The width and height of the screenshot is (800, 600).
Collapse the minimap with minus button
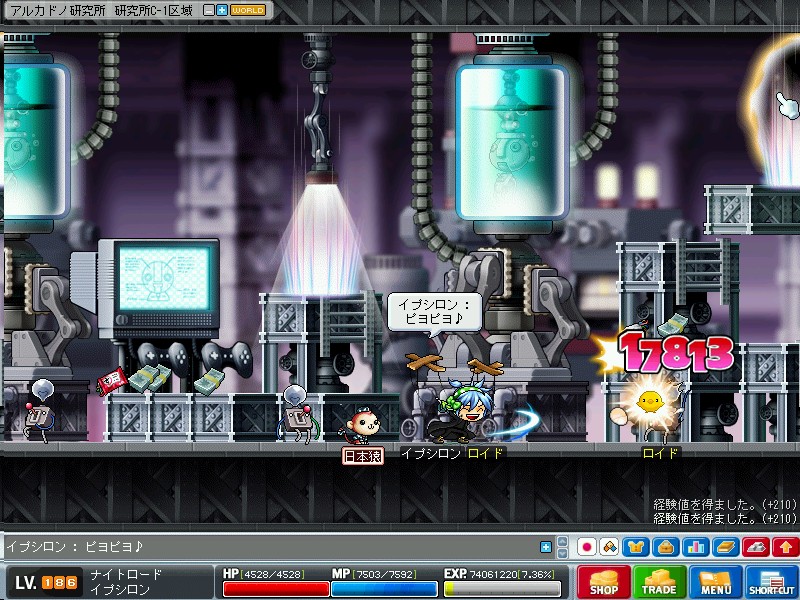pyautogui.click(x=208, y=10)
